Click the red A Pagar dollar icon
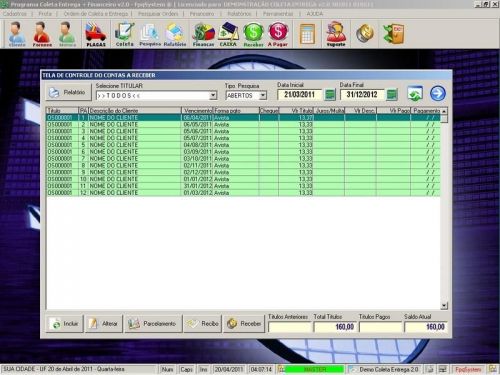 278,34
